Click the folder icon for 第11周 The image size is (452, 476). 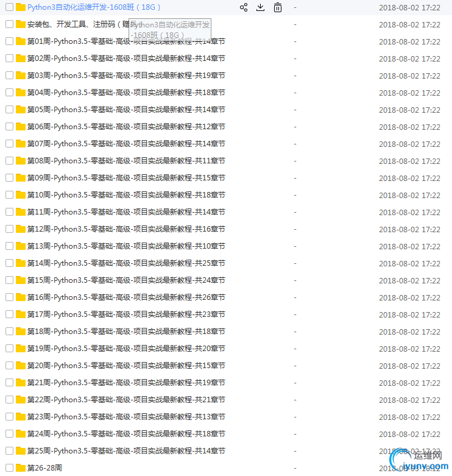[x=21, y=212]
